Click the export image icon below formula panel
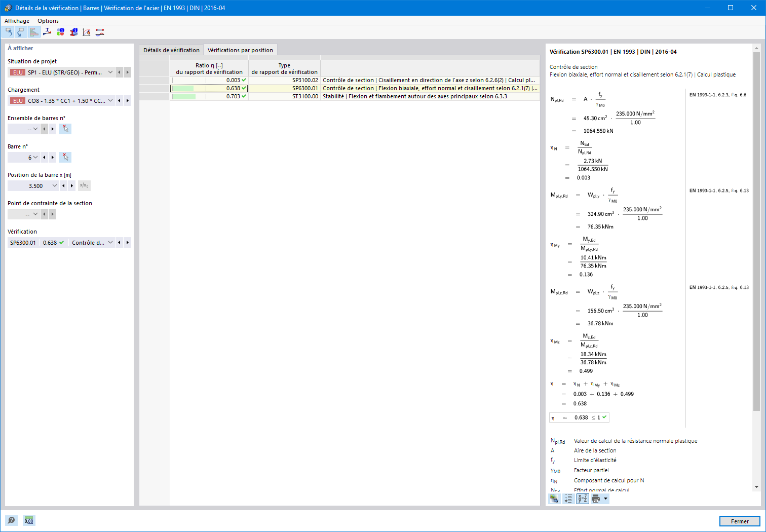Screen dimensions: 766x532 [554, 499]
